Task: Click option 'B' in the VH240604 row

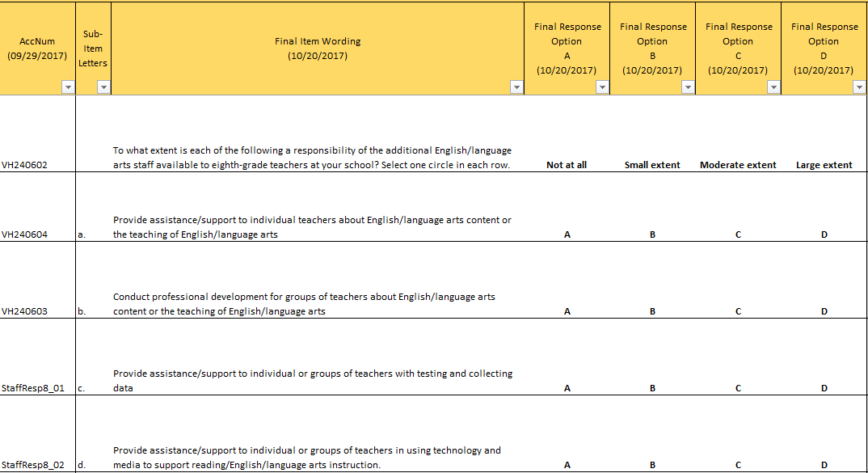Action: [653, 207]
